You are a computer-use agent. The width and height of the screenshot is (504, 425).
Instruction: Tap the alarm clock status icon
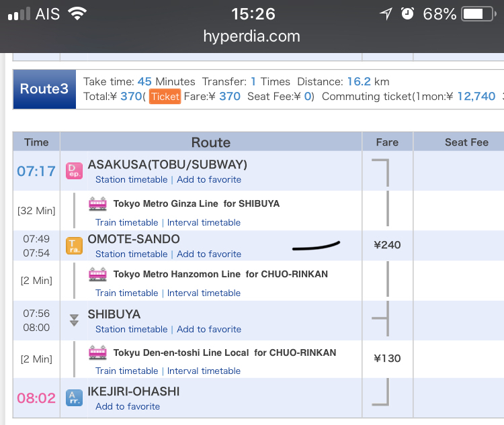(408, 13)
